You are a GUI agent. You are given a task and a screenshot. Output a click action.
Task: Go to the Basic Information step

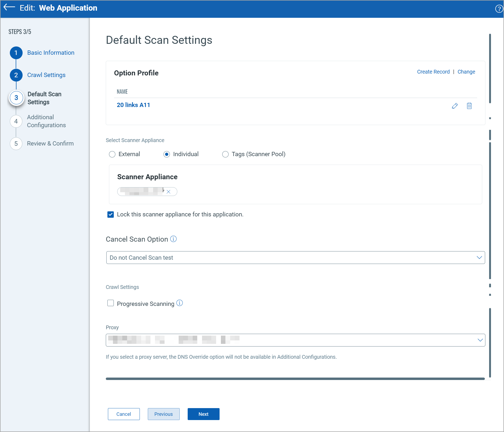[x=51, y=53]
